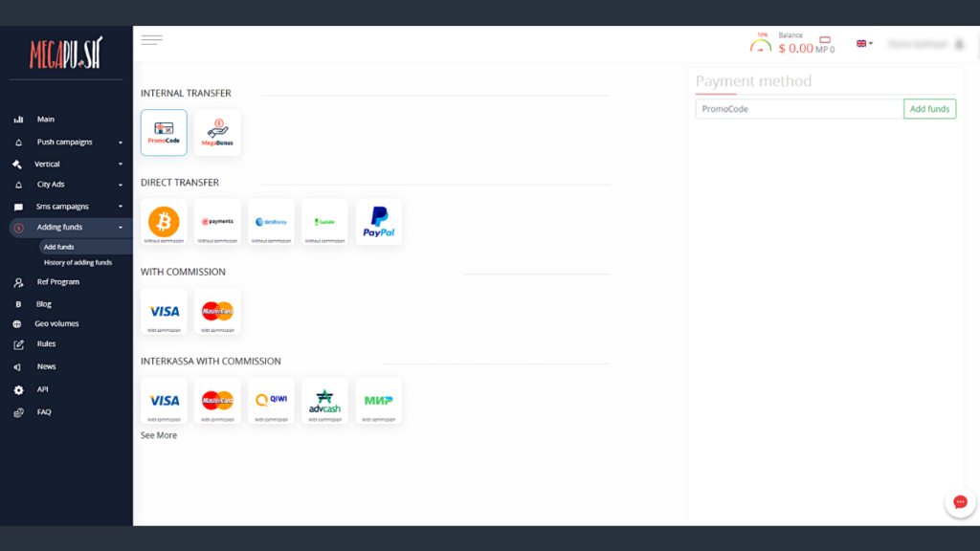
Task: Open the live chat bubble
Action: pos(960,502)
